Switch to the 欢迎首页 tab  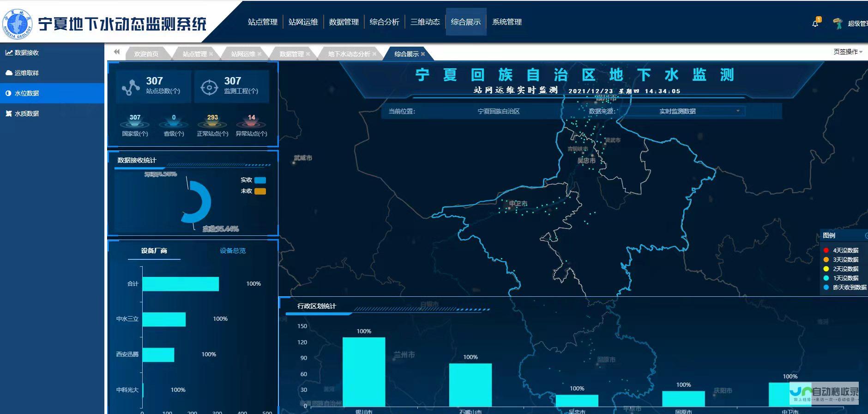click(146, 54)
